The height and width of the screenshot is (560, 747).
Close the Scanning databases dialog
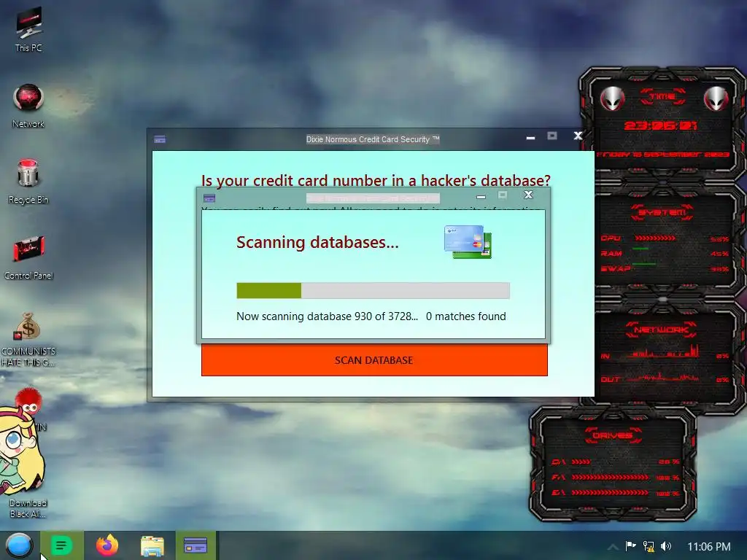coord(528,195)
